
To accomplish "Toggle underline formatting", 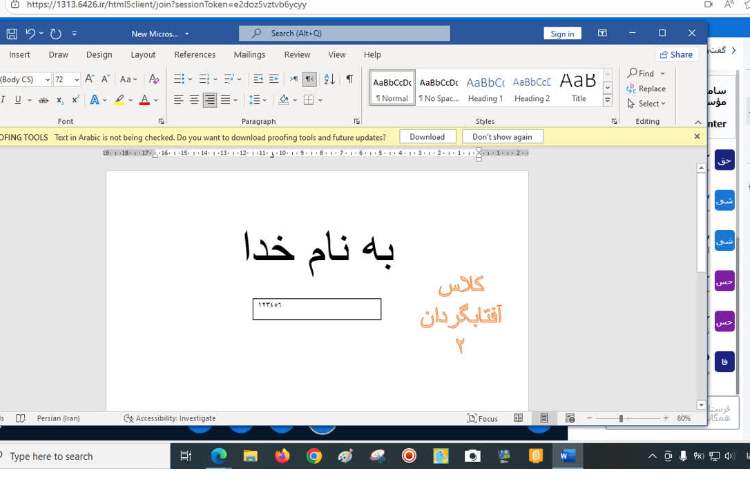I will [x=18, y=100].
